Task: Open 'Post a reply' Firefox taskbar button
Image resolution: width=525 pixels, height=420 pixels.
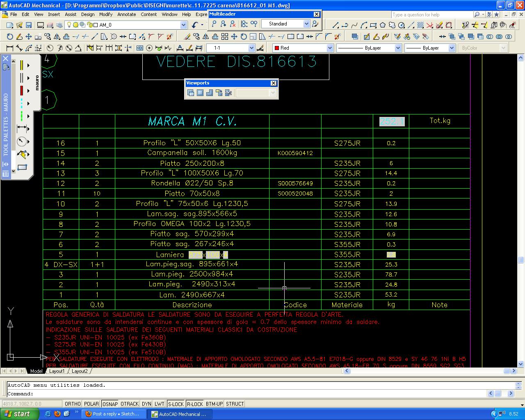Action: tap(114, 414)
